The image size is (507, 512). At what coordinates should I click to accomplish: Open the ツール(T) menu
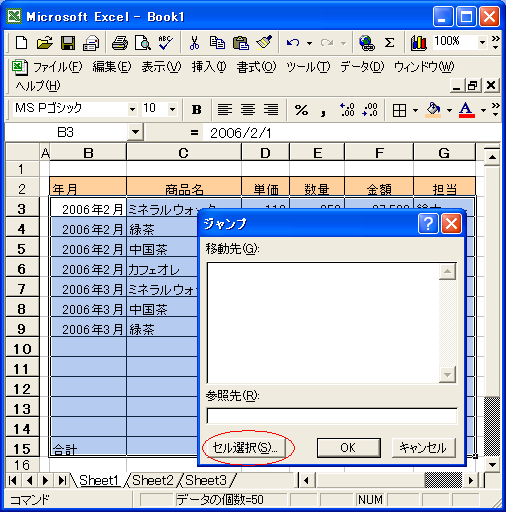308,67
